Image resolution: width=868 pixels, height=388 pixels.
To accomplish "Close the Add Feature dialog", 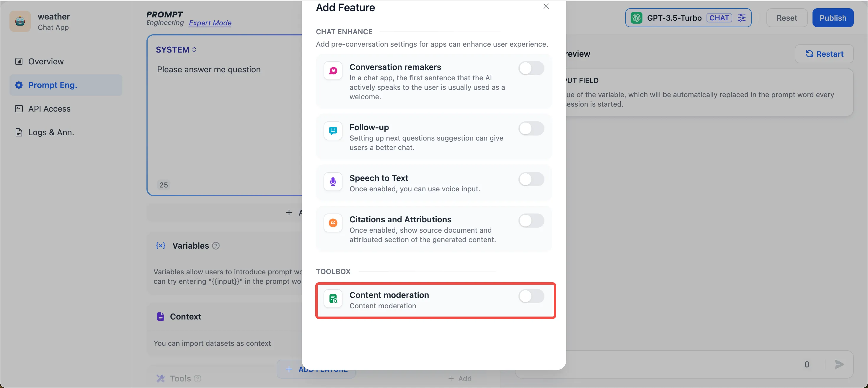I will point(546,6).
